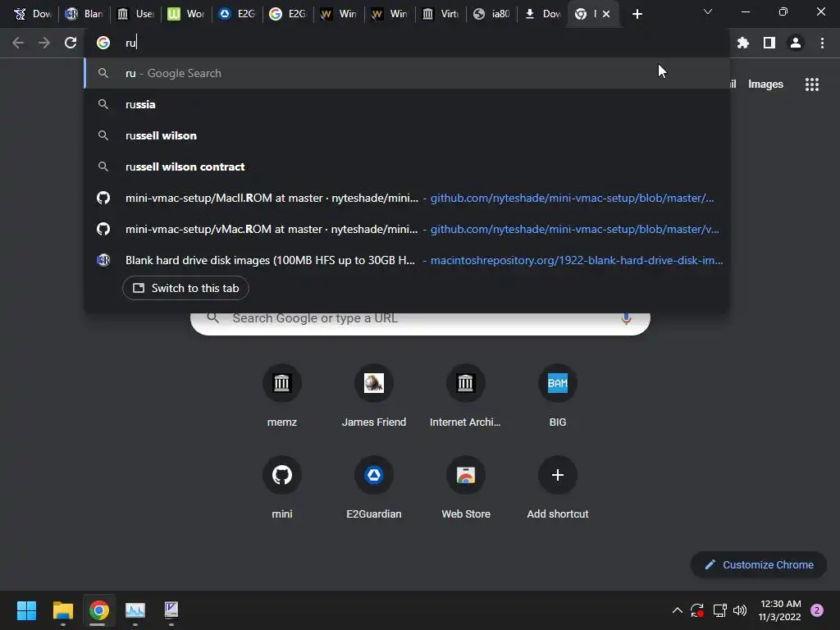Viewport: 840px width, 630px height.
Task: Click Chrome icon in taskbar
Action: pos(98,610)
